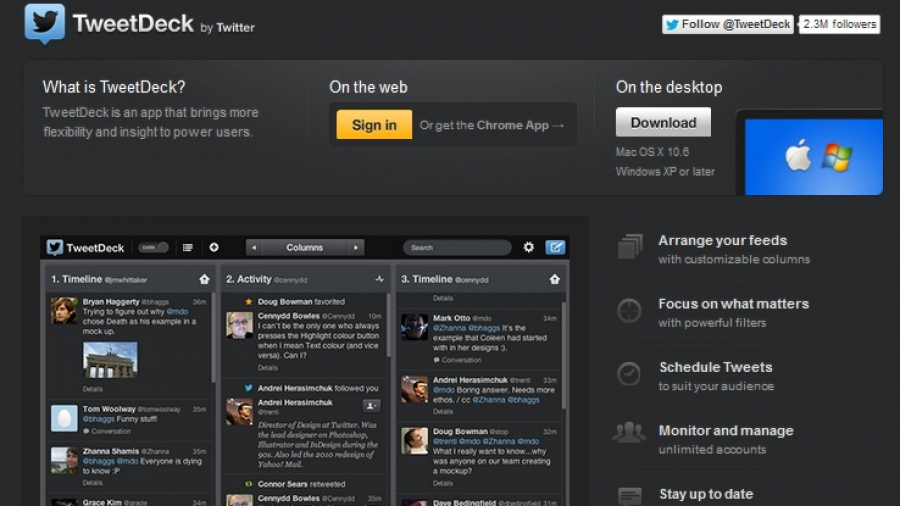
Task: Open Conversation under Tom Woolway's tweet
Action: [x=107, y=431]
